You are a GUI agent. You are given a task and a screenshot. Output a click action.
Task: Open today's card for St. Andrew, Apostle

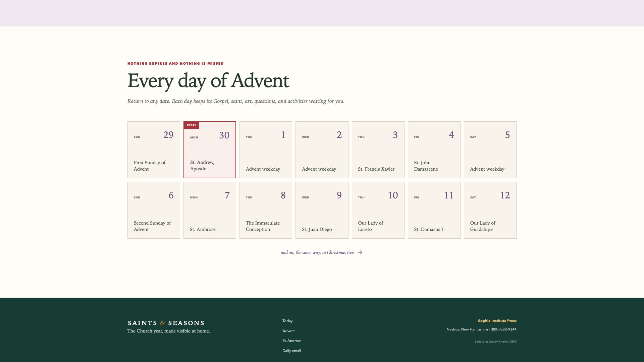coord(210,150)
